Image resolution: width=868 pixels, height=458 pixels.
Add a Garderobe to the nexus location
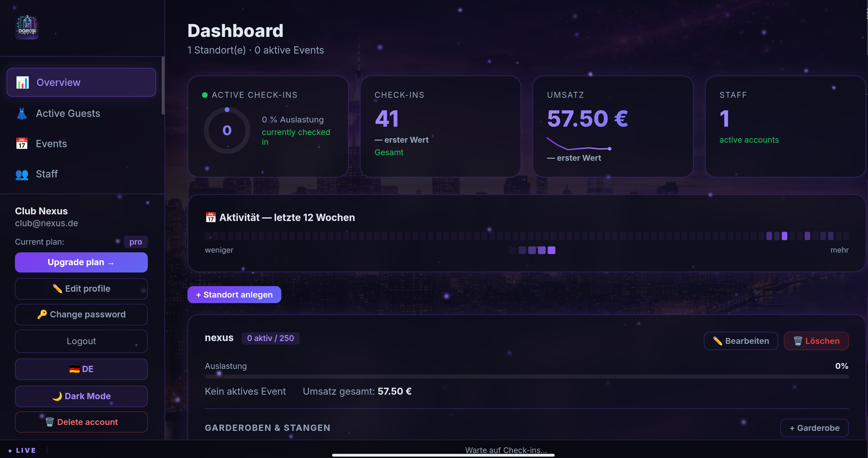[814, 428]
